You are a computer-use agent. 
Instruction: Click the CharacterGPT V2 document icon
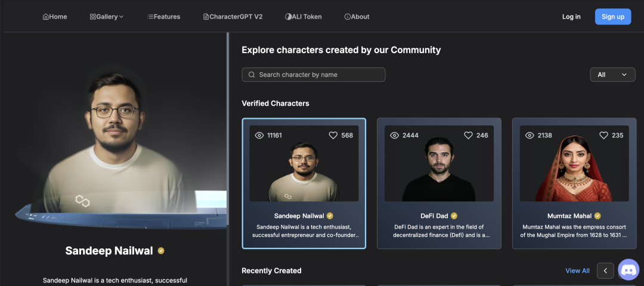(x=206, y=17)
